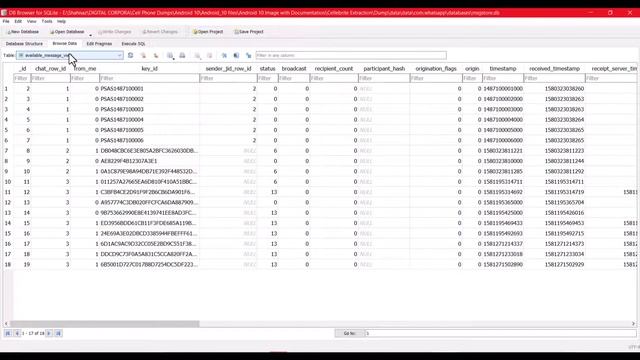
Task: Switch to Execute SQL tab
Action: pos(133,44)
